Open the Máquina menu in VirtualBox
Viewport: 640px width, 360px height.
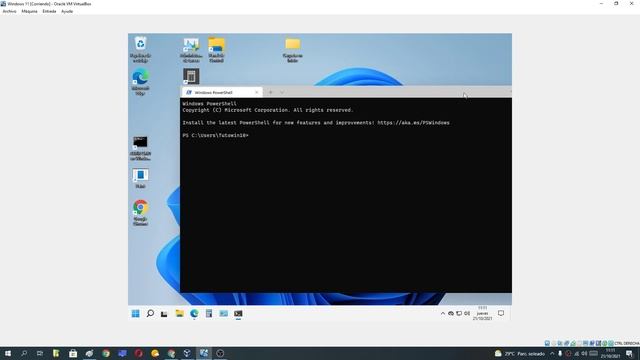coord(29,11)
